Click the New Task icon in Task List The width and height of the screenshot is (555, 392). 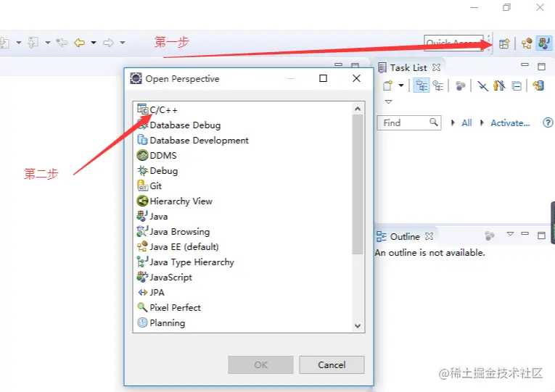[388, 86]
